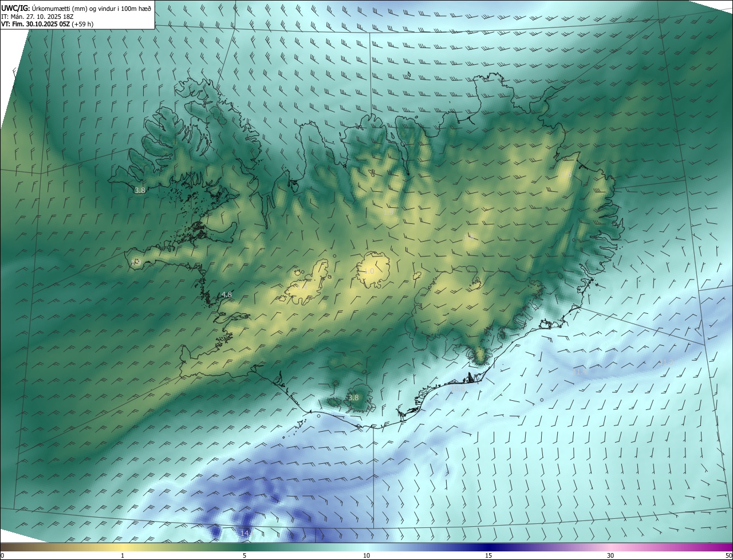Click the "5" label on the color scale

(245, 556)
